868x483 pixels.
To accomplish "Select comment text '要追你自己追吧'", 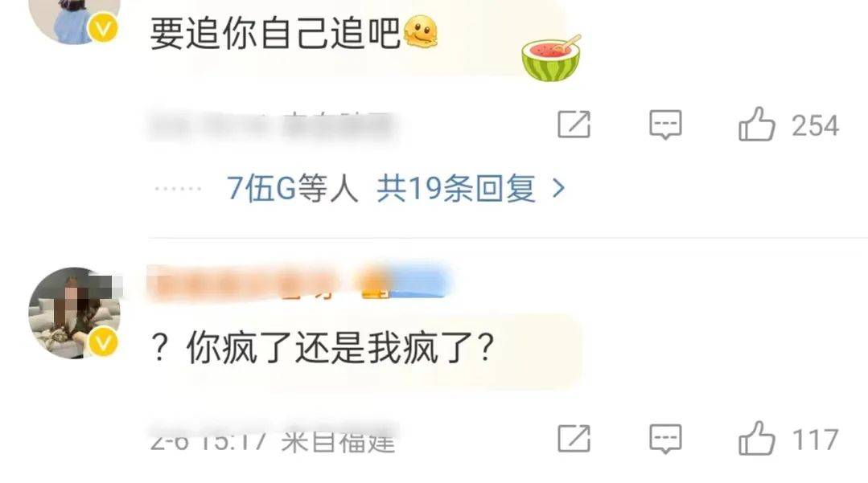I will click(275, 33).
